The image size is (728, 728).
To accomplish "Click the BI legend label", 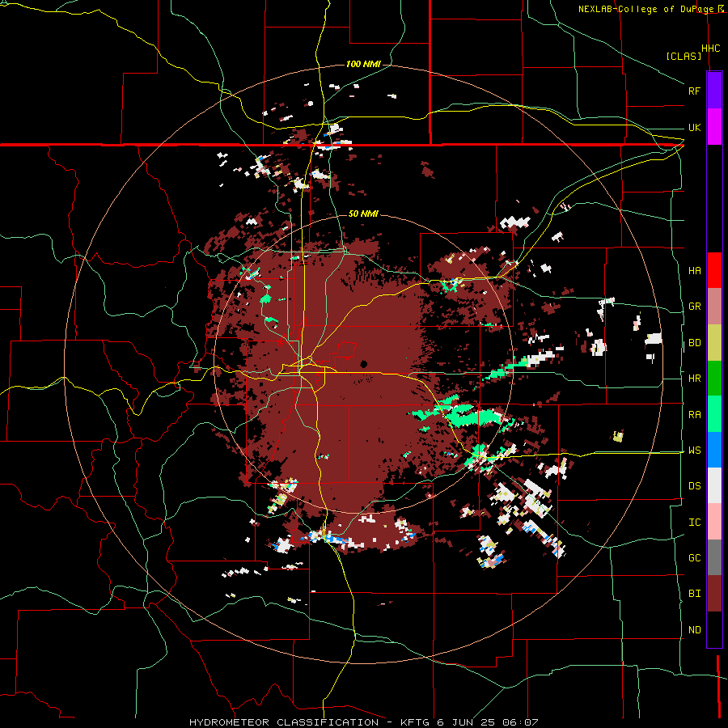I will (x=694, y=594).
